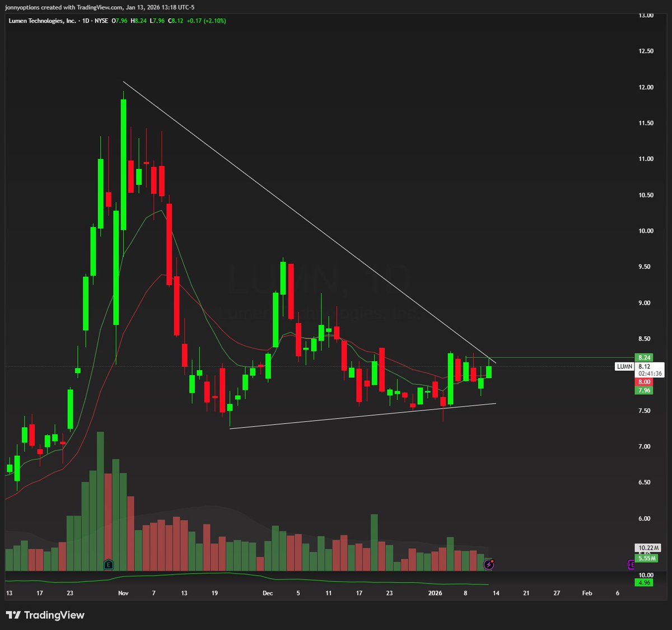Click the 6.00 price axis label

click(646, 519)
